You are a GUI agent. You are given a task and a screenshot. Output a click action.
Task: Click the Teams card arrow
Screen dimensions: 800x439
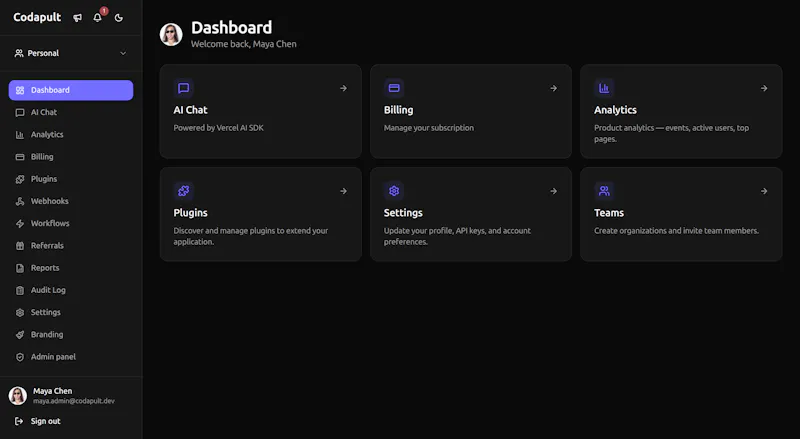point(764,191)
